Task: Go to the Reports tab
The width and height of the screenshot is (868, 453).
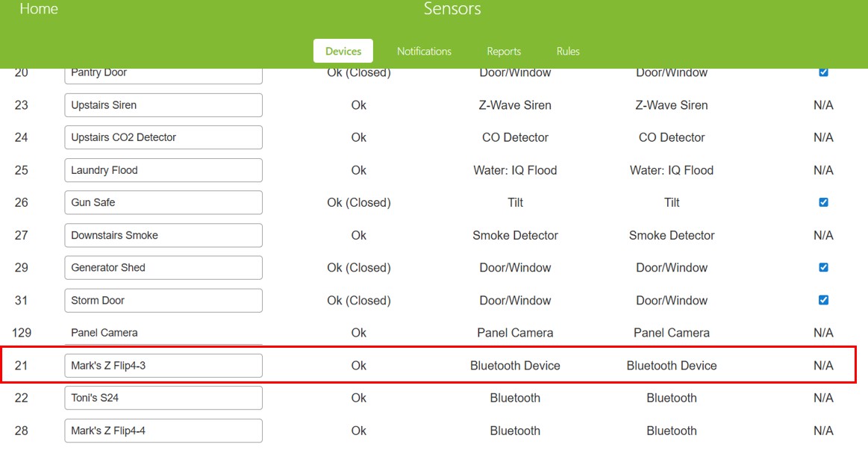Action: coord(504,51)
